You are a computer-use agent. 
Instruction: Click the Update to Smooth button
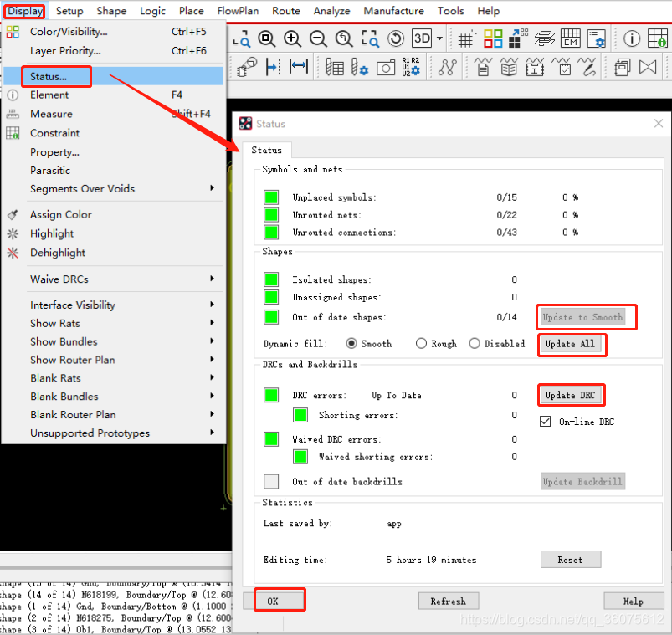coord(582,317)
